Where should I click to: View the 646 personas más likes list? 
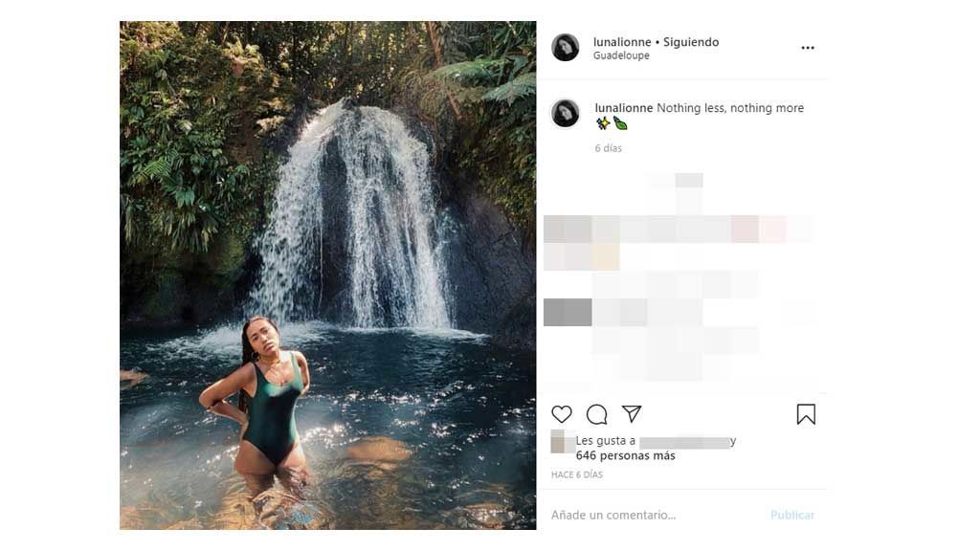click(x=626, y=455)
